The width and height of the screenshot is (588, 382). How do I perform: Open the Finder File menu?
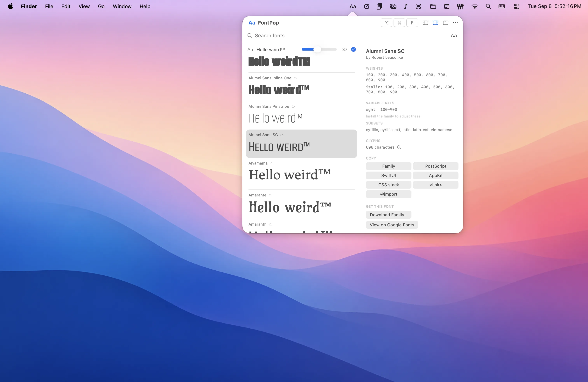click(x=49, y=6)
